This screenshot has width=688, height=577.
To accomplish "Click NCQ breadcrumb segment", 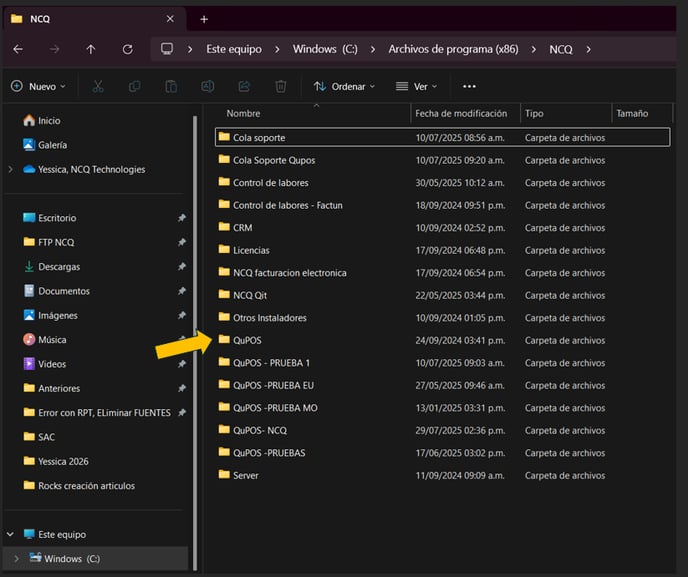I will tap(561, 49).
